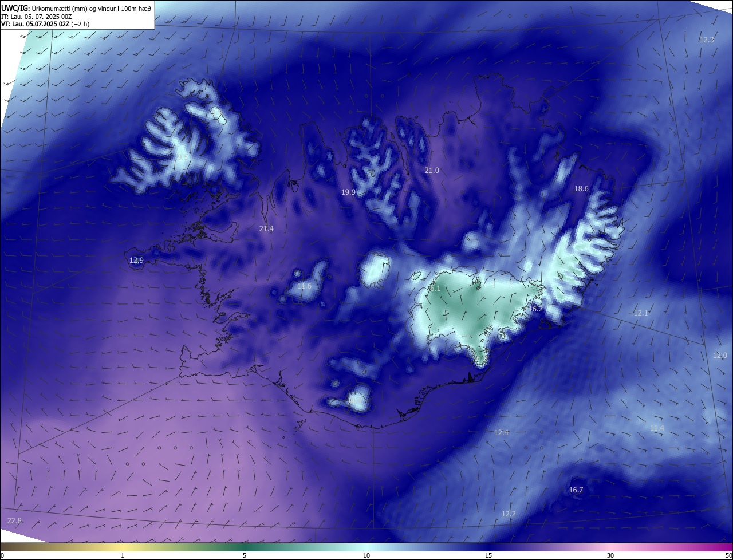Click the value 12.9 on the west coast

136,261
